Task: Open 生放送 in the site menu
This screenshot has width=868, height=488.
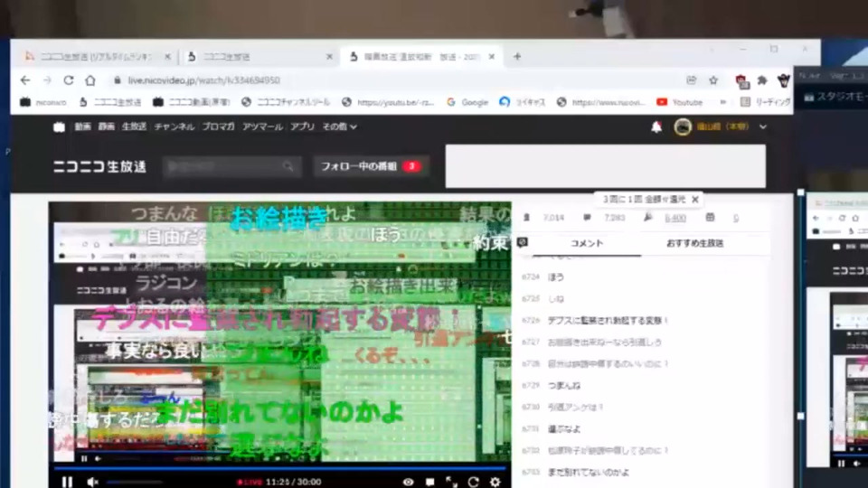Action: coord(134,127)
